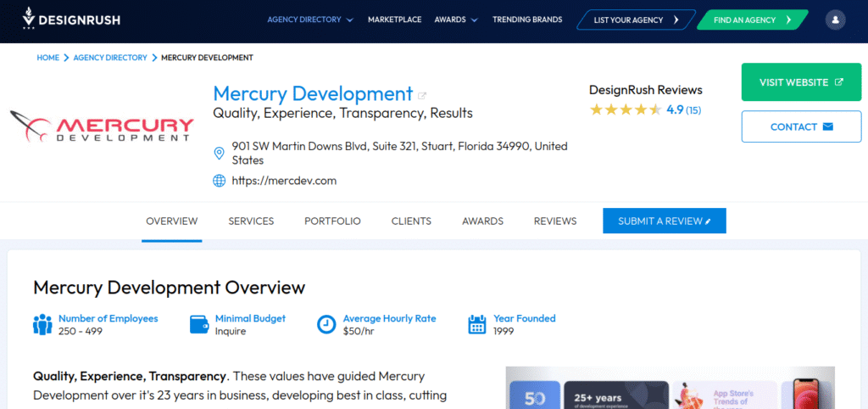
Task: Expand the Agency Directory dropdown menu
Action: (x=310, y=20)
